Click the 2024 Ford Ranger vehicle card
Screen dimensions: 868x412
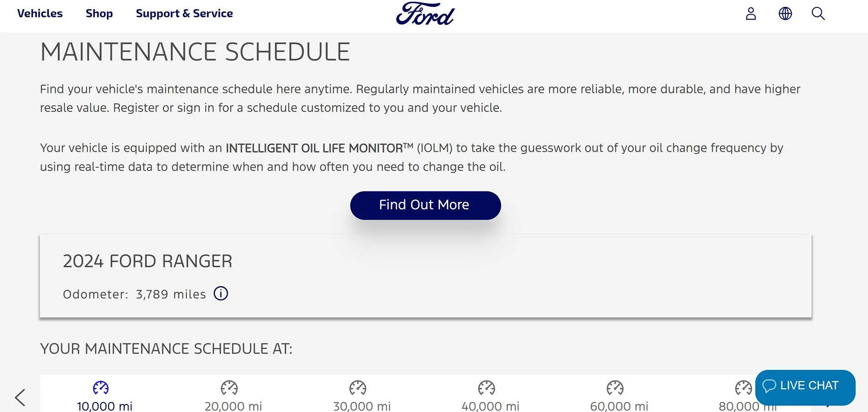coord(425,276)
